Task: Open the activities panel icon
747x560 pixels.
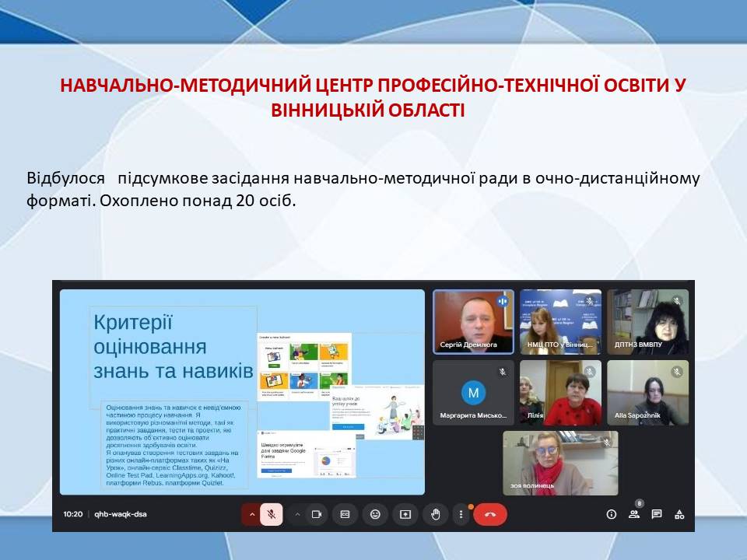Action: 679,514
